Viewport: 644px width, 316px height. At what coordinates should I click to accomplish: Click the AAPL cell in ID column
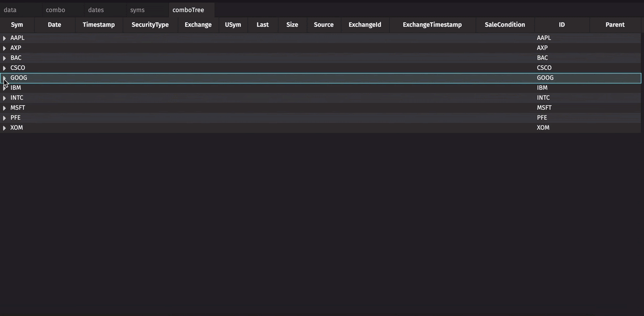562,38
